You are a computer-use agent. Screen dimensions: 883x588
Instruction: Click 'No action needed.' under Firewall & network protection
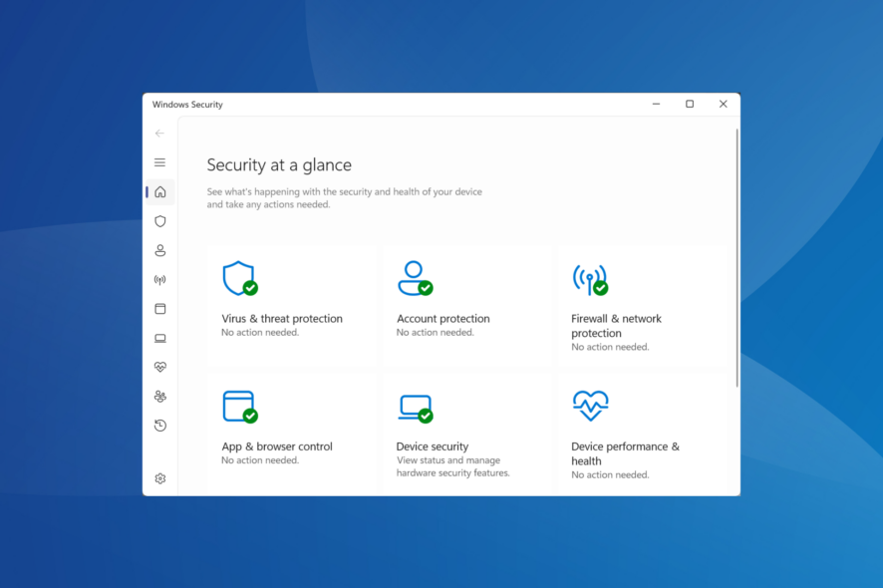[610, 348]
